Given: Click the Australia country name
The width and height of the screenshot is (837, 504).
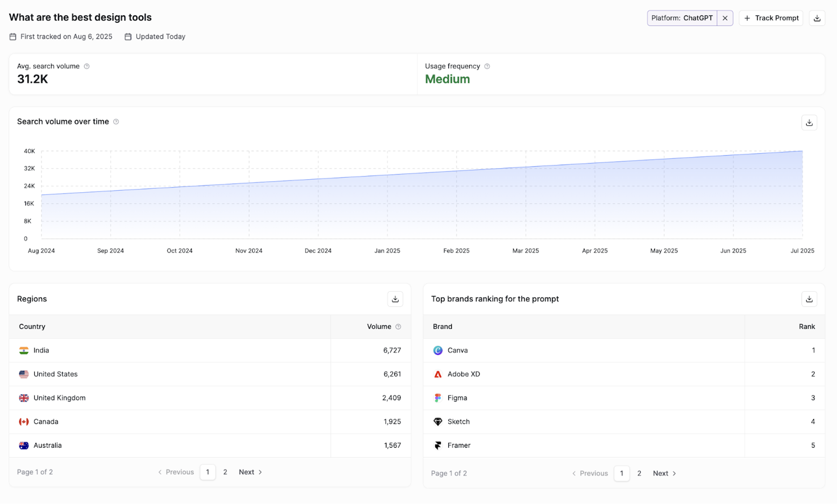Looking at the screenshot, I should pyautogui.click(x=48, y=446).
